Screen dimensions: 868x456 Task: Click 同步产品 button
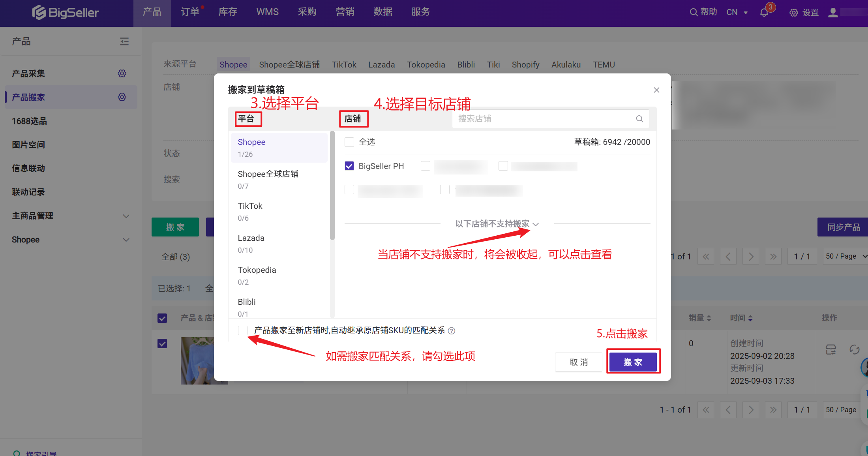(844, 227)
